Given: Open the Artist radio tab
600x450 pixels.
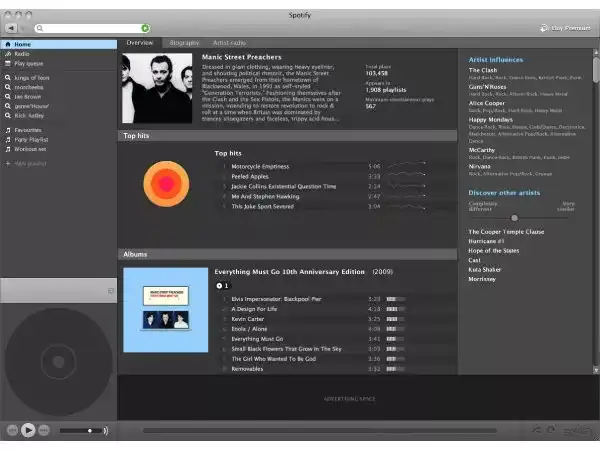Looking at the screenshot, I should pyautogui.click(x=229, y=43).
